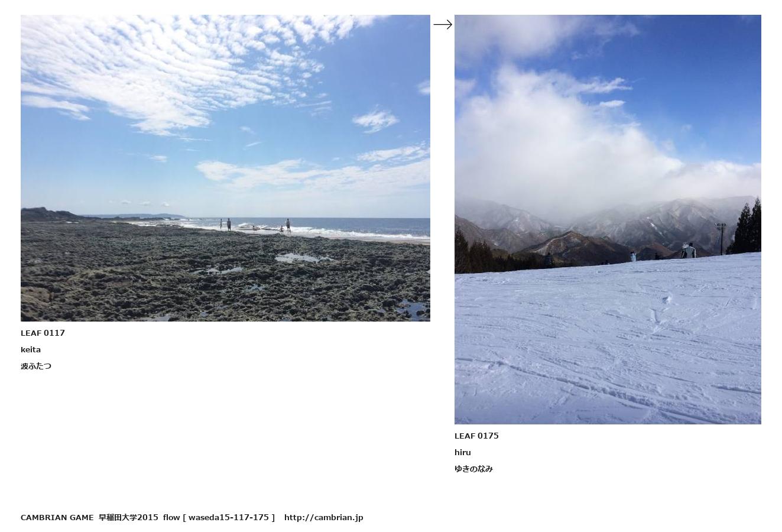Select author name hiru
Viewport: 782px width, 532px height.
tap(463, 452)
